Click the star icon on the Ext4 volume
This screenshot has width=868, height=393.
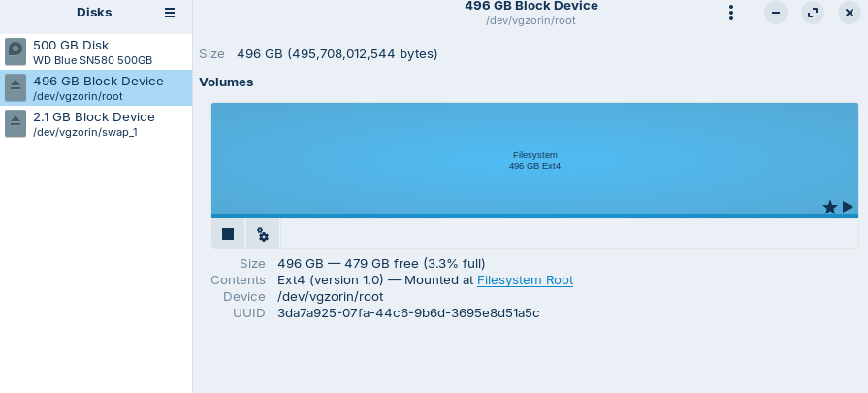830,207
